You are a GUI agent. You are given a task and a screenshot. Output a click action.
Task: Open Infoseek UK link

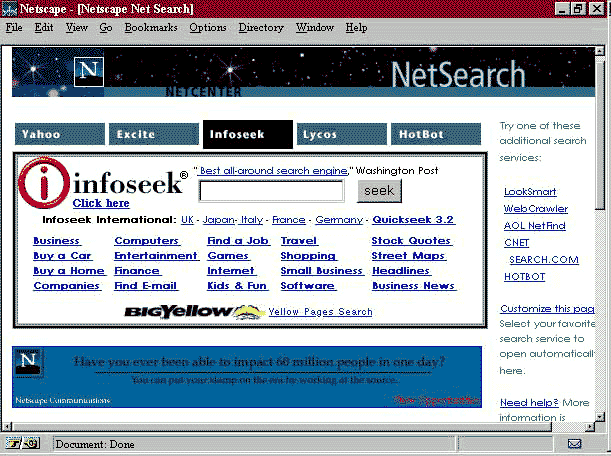pos(187,220)
